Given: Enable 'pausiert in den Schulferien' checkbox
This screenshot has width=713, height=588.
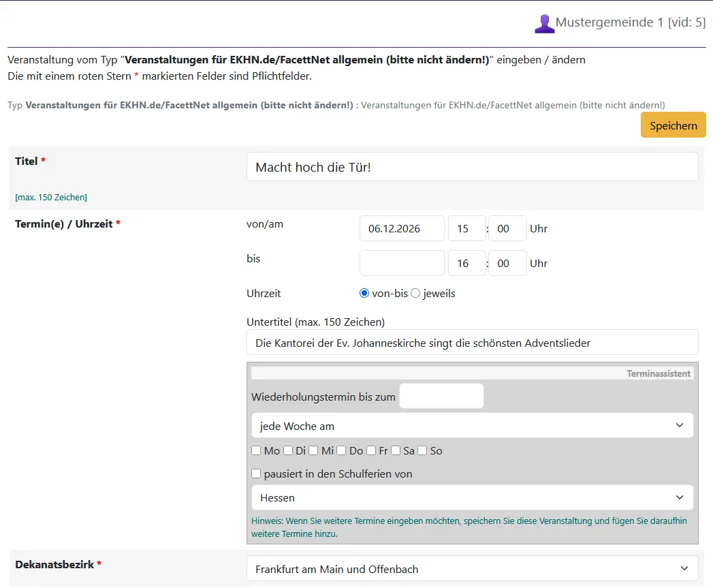Looking at the screenshot, I should pyautogui.click(x=256, y=474).
